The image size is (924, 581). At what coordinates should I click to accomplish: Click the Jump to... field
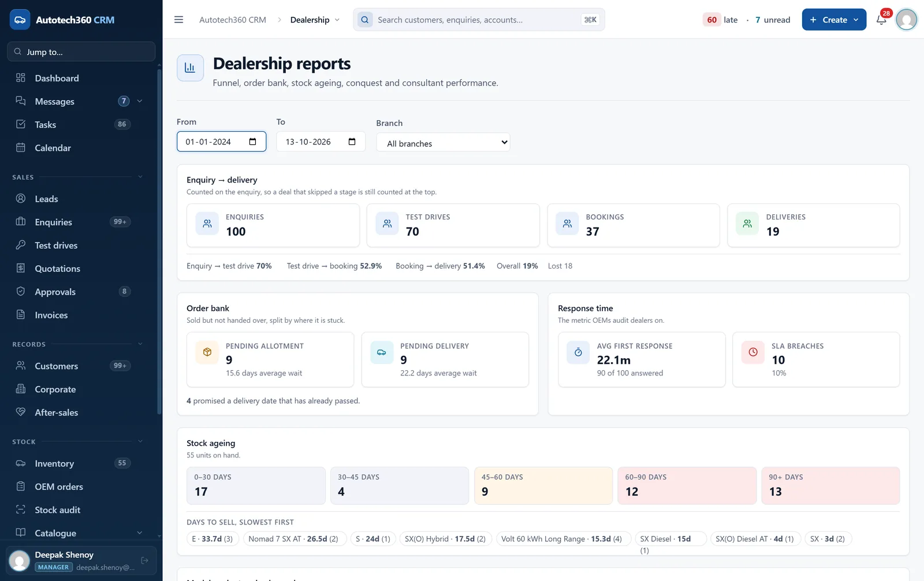click(81, 51)
